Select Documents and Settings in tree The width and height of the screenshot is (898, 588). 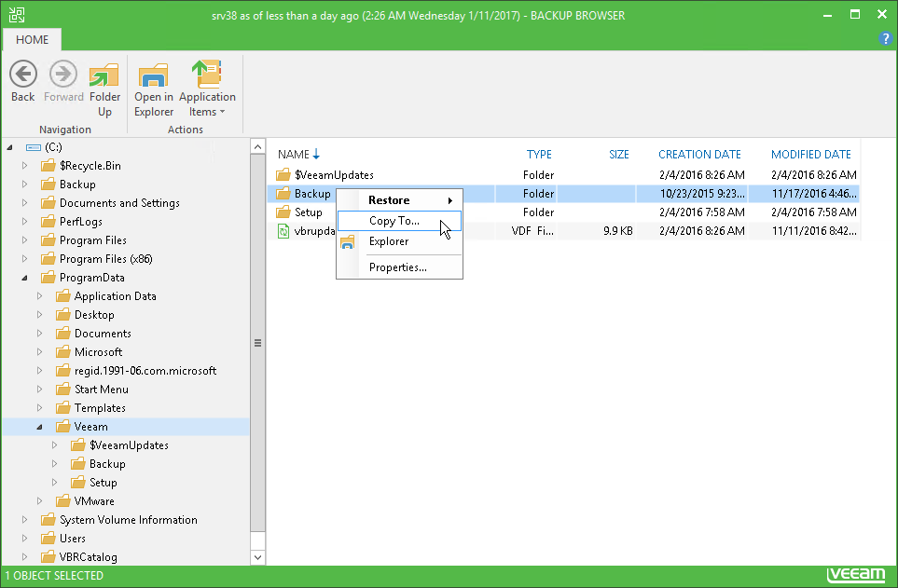[x=119, y=203]
